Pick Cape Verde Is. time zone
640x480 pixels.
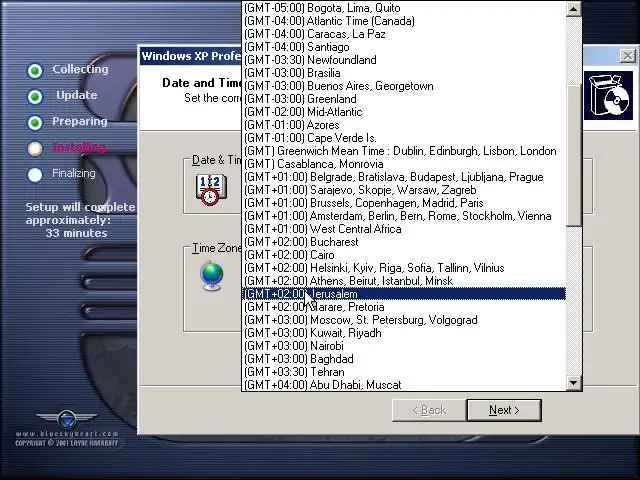(x=404, y=138)
